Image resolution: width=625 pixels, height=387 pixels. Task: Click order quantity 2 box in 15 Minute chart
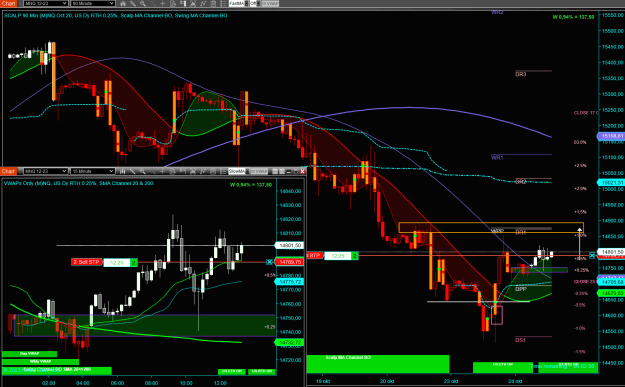coord(134,262)
